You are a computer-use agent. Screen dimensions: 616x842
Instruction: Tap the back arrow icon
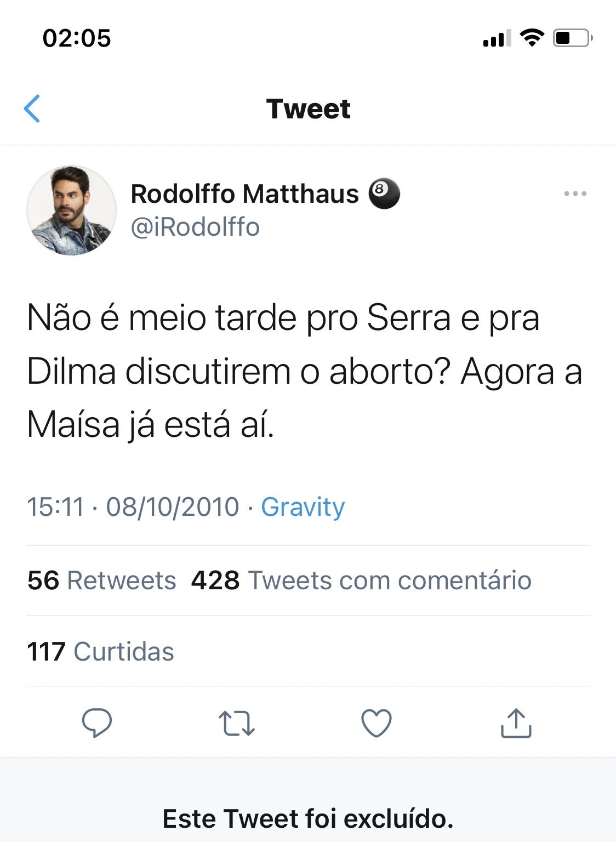(x=32, y=109)
